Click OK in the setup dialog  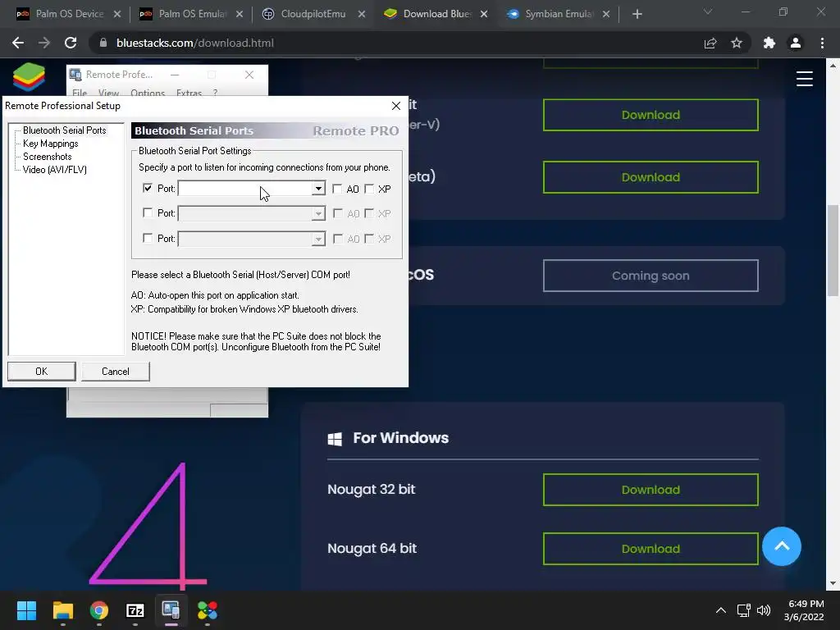[41, 372]
